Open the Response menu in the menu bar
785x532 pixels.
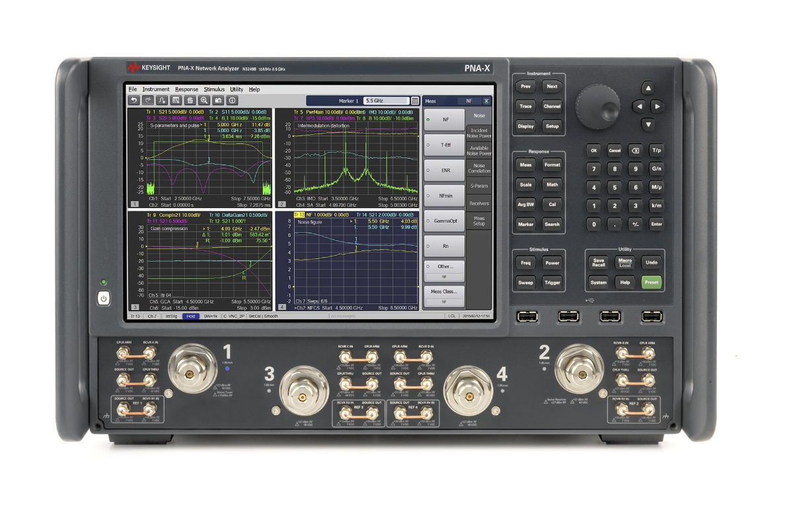click(x=186, y=89)
